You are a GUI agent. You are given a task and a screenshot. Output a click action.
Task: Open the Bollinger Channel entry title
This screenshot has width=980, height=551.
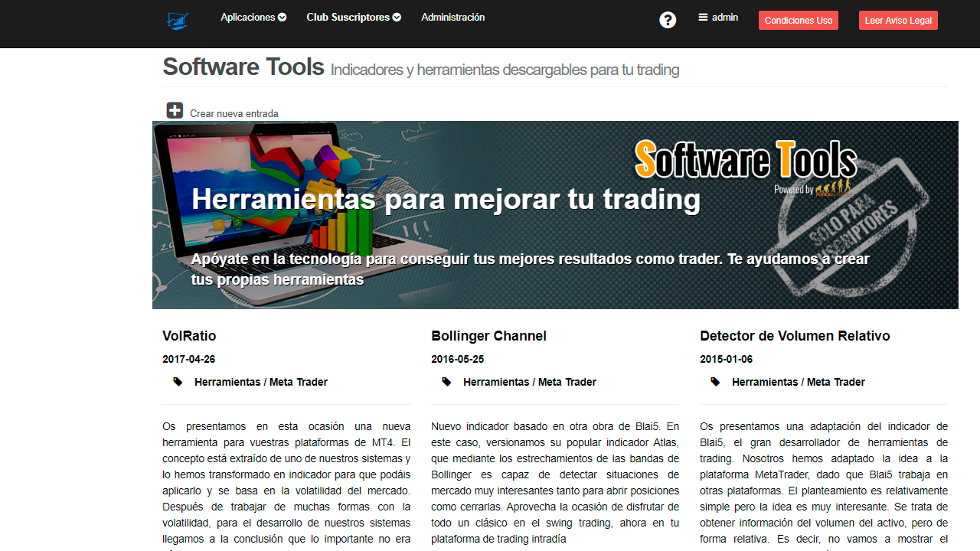tap(488, 336)
